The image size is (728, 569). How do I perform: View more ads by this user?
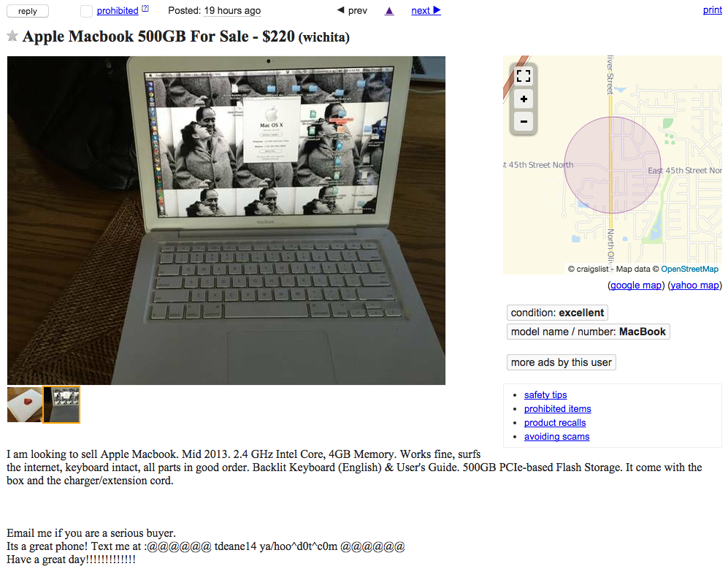click(562, 362)
